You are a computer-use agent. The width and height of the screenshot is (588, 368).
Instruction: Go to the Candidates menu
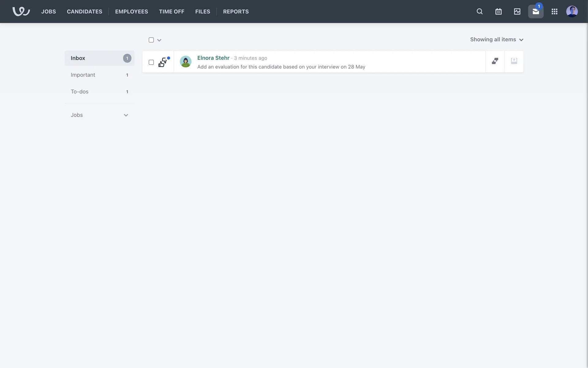coord(85,11)
